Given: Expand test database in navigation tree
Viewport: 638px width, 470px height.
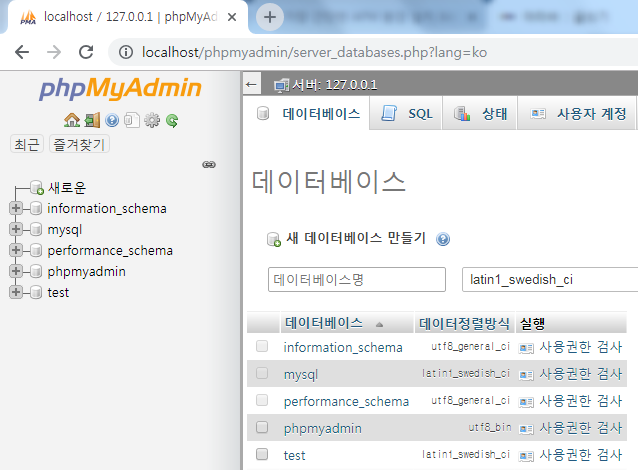Looking at the screenshot, I should click(x=16, y=292).
